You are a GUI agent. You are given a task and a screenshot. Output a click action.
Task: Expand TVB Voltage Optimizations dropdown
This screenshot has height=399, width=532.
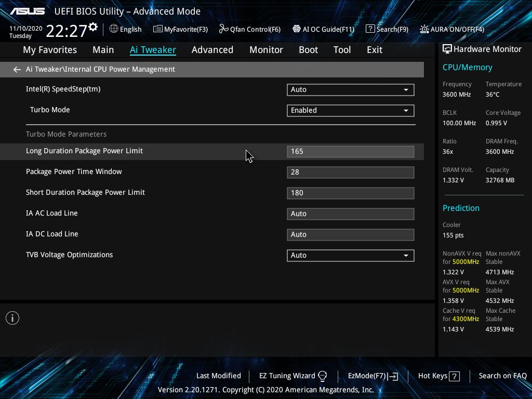click(351, 256)
